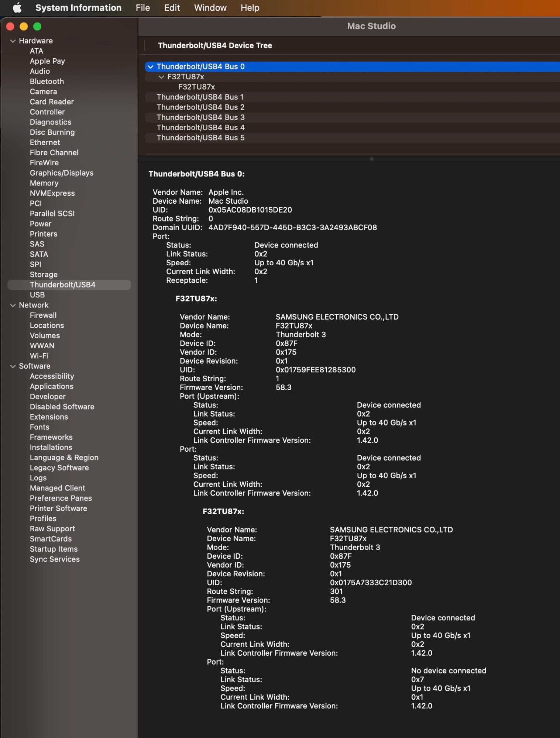Select Accessibility under Software
This screenshot has width=560, height=738.
pos(52,376)
